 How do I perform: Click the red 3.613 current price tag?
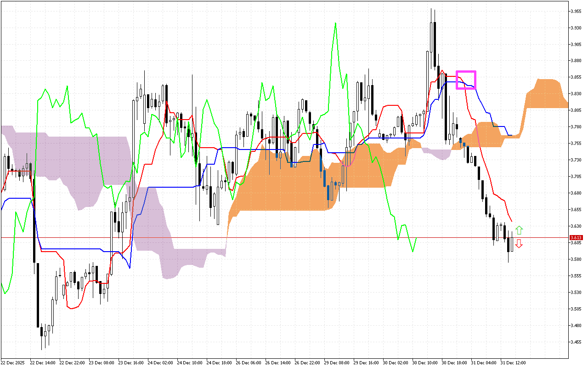click(576, 238)
